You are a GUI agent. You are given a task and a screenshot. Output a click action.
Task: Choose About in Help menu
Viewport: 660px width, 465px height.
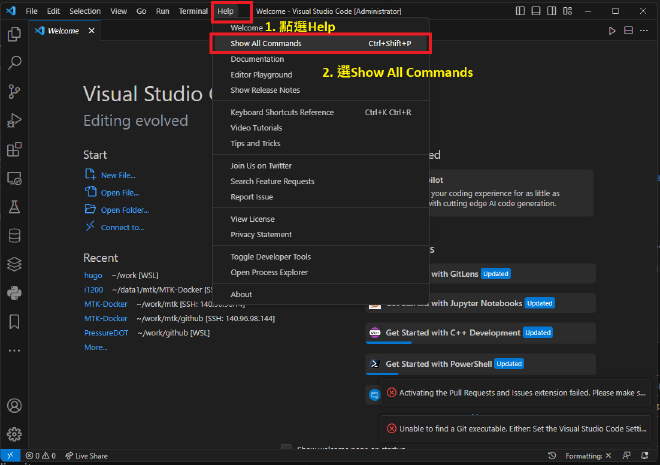321,295
